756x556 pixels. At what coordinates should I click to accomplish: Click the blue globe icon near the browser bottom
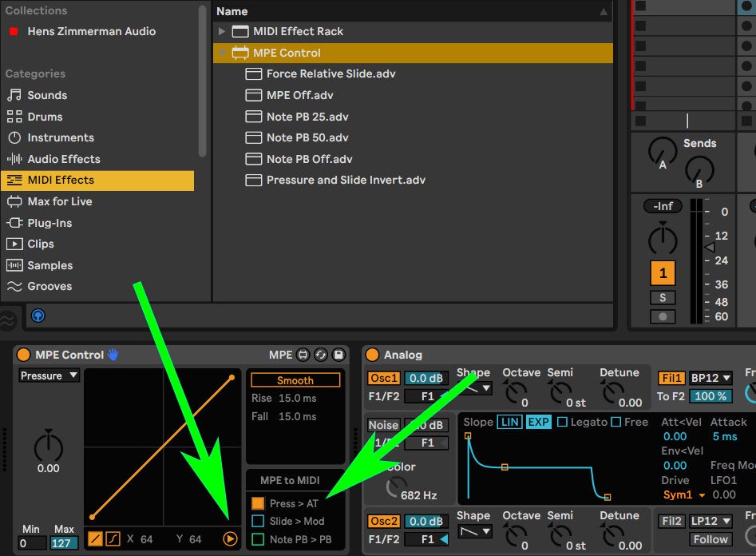(38, 315)
